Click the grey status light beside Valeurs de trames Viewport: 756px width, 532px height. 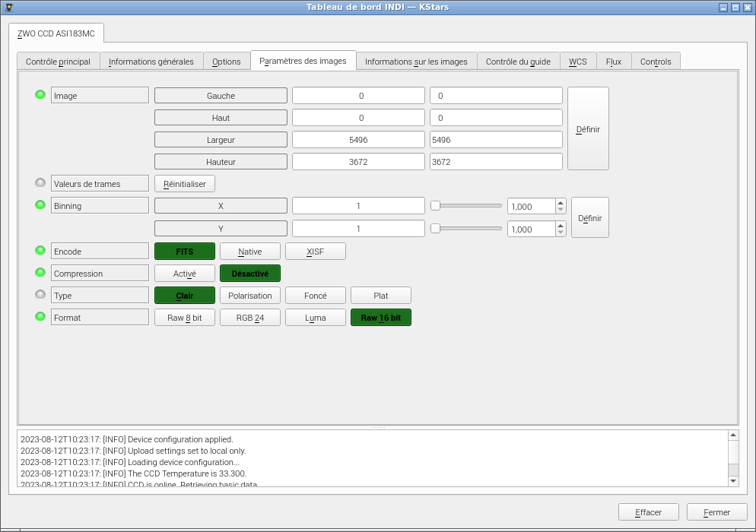pyautogui.click(x=40, y=182)
